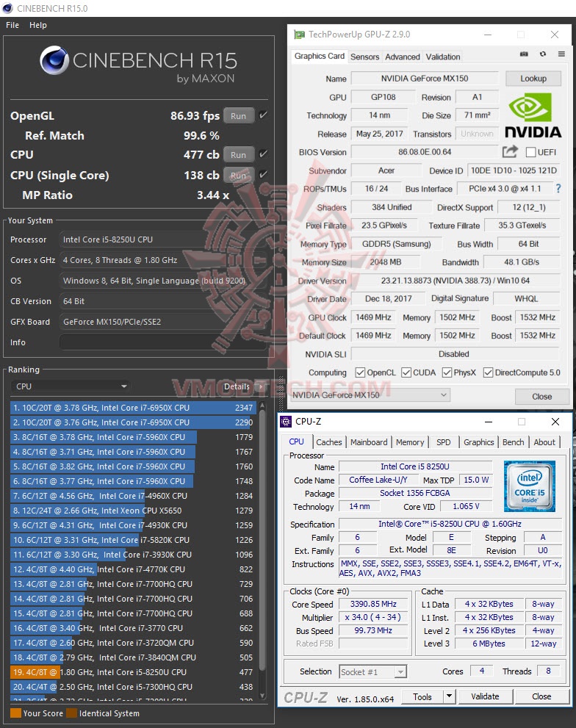The image size is (576, 728).
Task: Click the Ranking list scrollbar thumb
Action: click(262, 538)
